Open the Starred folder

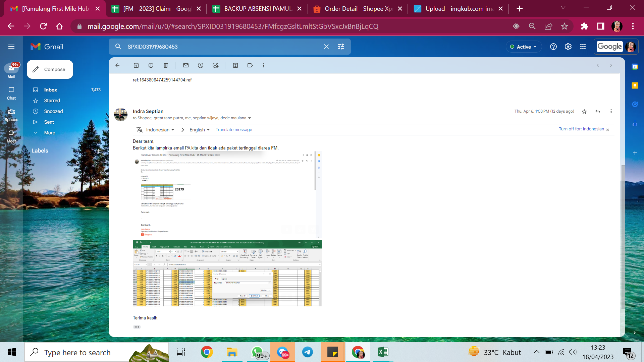[52, 101]
